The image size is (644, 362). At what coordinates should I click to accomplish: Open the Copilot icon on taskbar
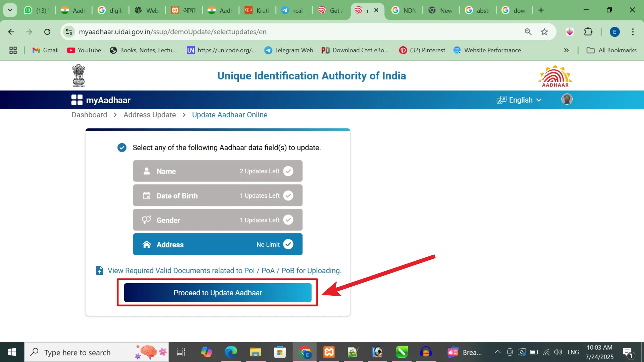click(x=206, y=352)
